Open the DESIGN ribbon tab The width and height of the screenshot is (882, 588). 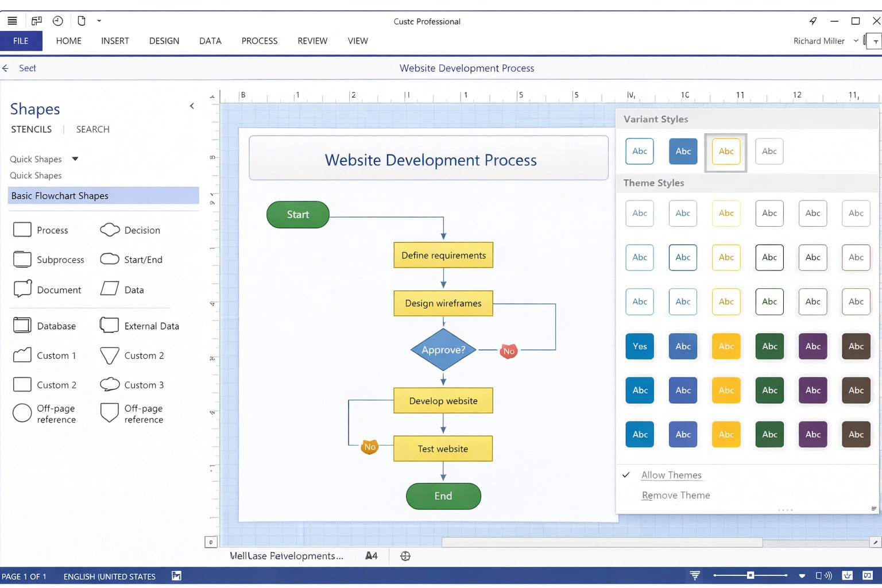(164, 41)
